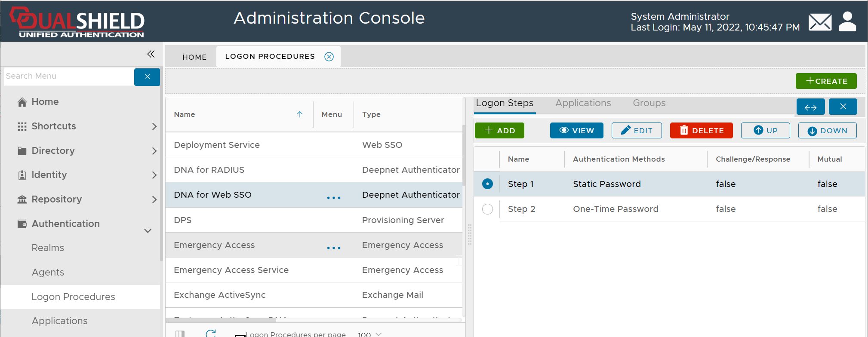
Task: Open the user profile icon
Action: [x=847, y=22]
